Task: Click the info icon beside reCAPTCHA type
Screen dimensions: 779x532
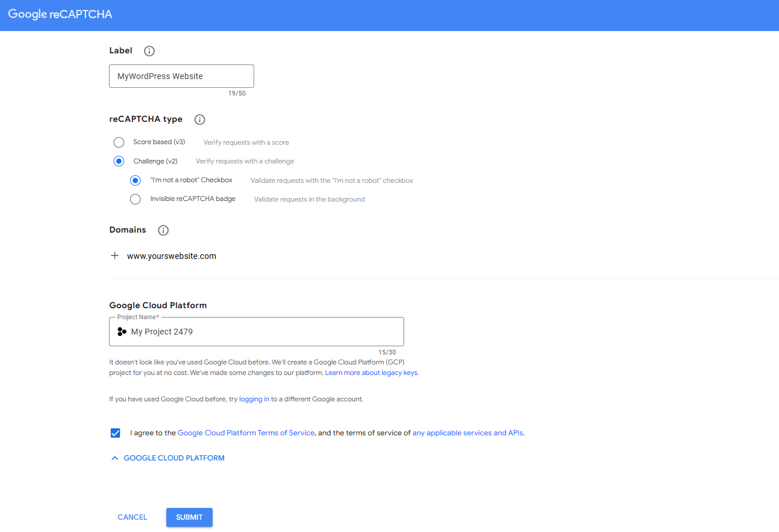Action: click(200, 120)
